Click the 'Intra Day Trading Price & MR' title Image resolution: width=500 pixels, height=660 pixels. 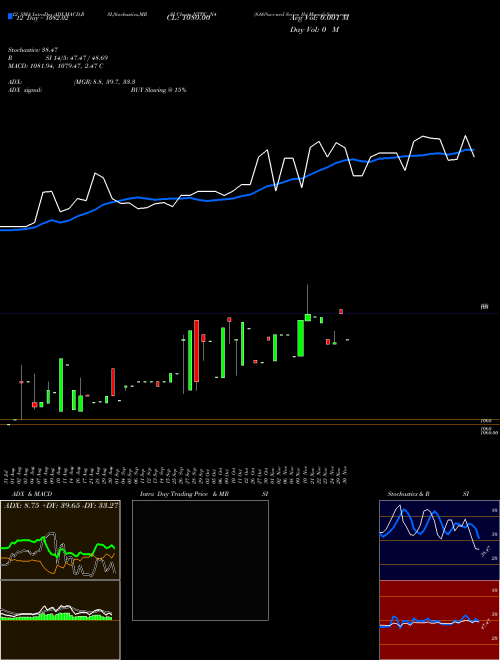(x=184, y=494)
